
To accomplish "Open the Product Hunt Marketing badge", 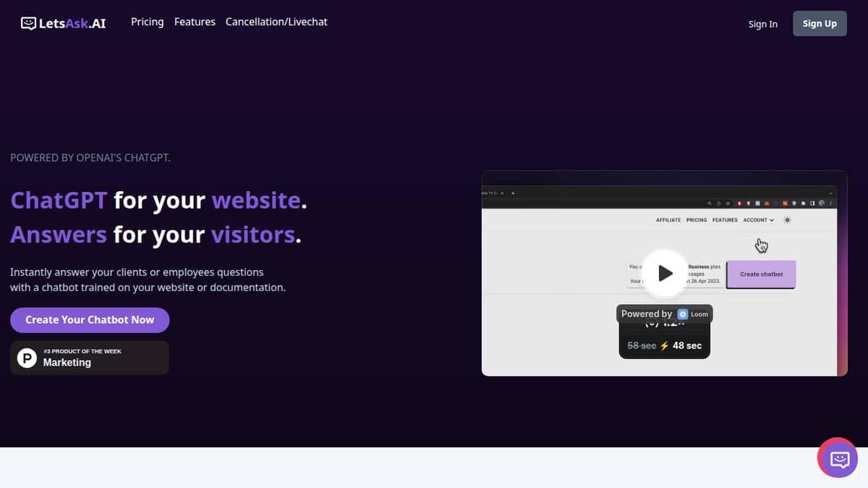I will 90,358.
